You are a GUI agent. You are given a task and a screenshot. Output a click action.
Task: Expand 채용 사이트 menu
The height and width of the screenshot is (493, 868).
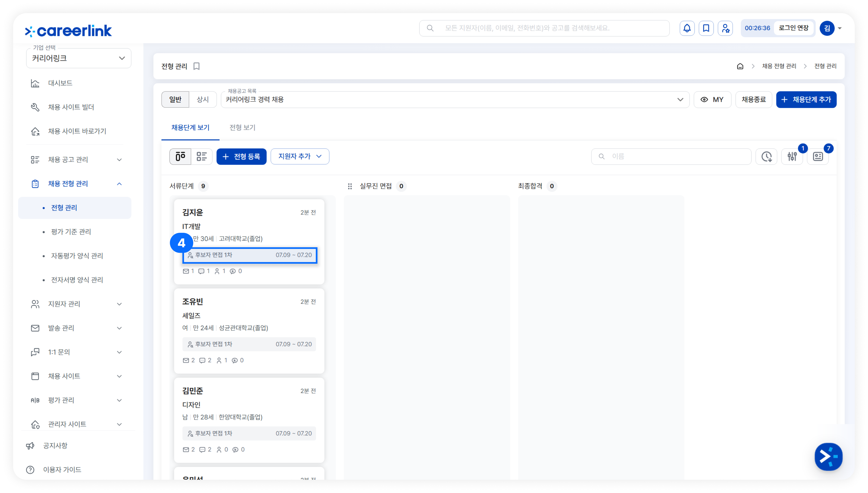pyautogui.click(x=75, y=376)
